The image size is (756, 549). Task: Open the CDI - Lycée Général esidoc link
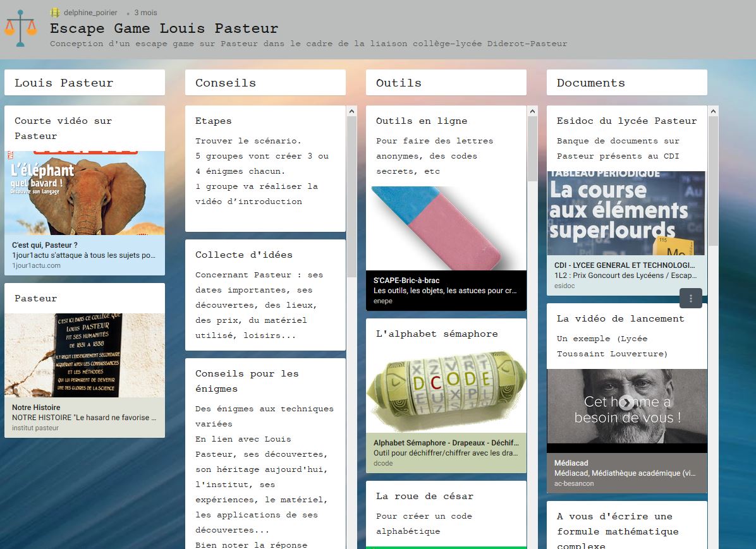(627, 275)
